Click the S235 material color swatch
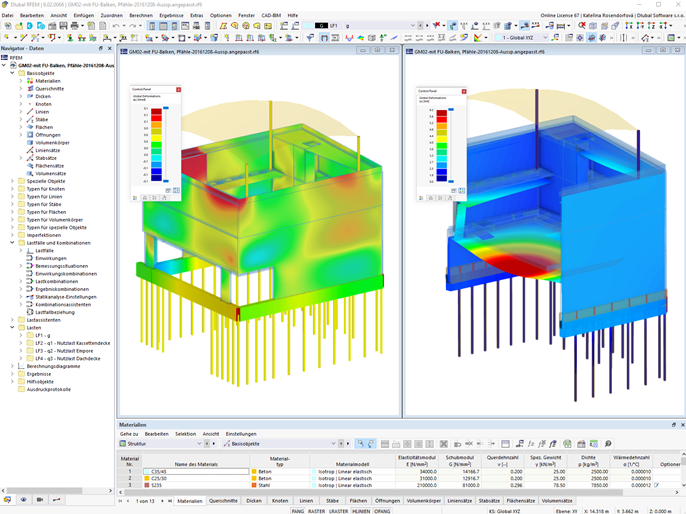Screen dimensions: 686x514 tap(147, 485)
